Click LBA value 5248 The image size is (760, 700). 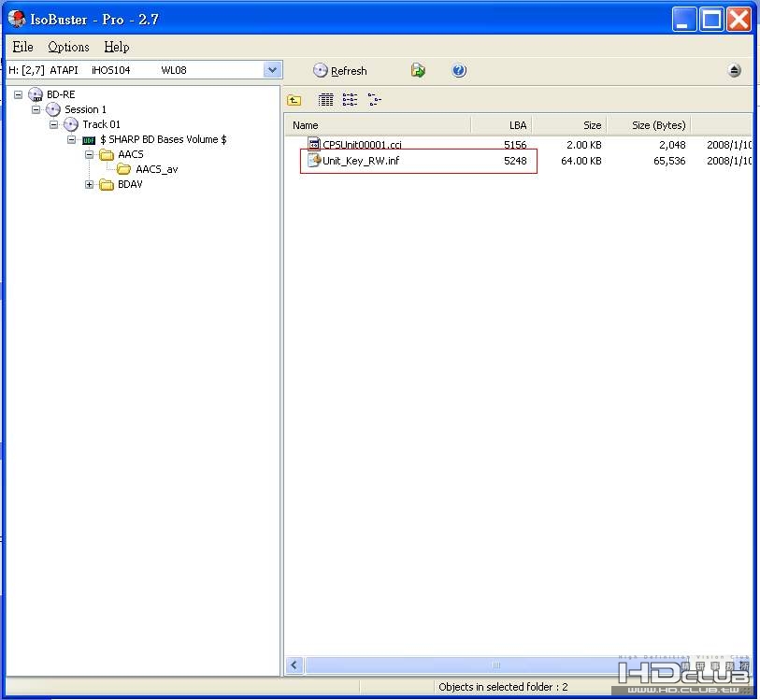515,161
